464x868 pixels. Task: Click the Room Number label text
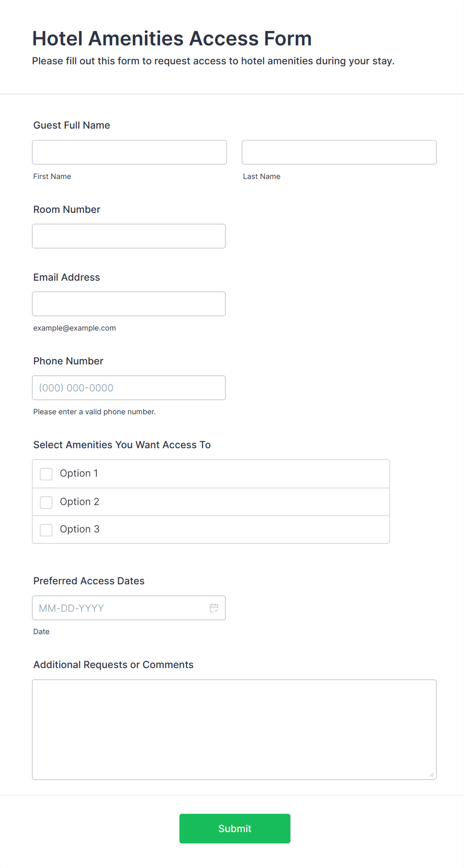(67, 209)
